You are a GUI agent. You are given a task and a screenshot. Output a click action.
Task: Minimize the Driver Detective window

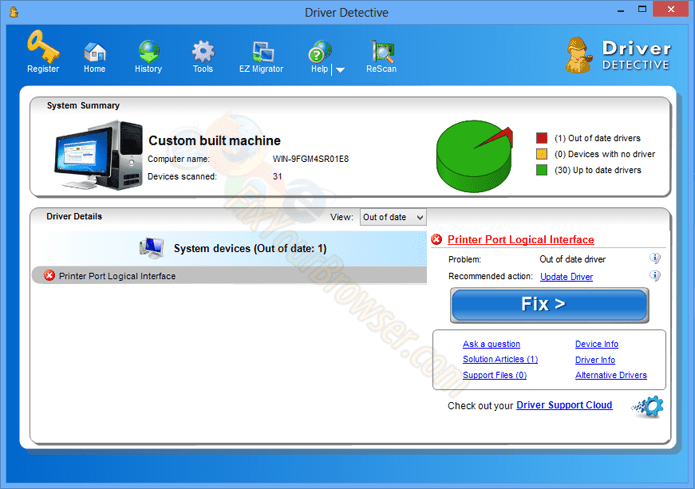coord(621,11)
